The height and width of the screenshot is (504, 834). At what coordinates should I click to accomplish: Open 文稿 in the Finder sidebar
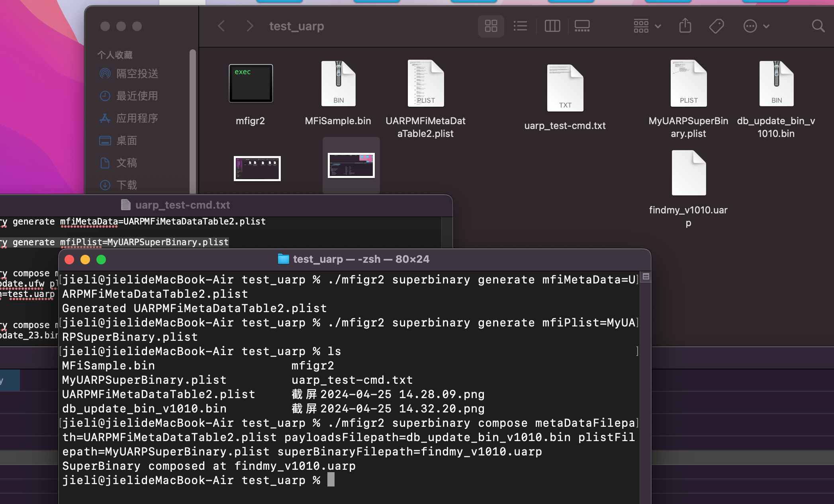[x=119, y=163]
